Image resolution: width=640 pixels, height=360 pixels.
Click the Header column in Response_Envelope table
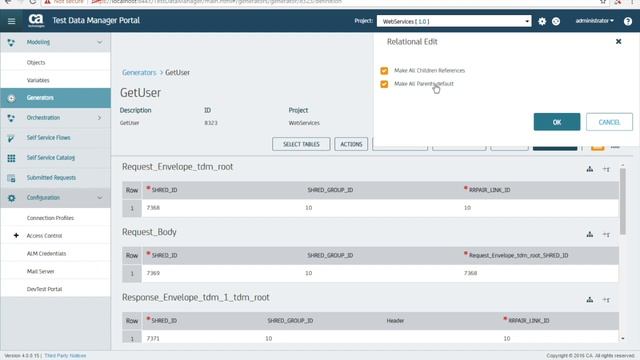pyautogui.click(x=395, y=321)
